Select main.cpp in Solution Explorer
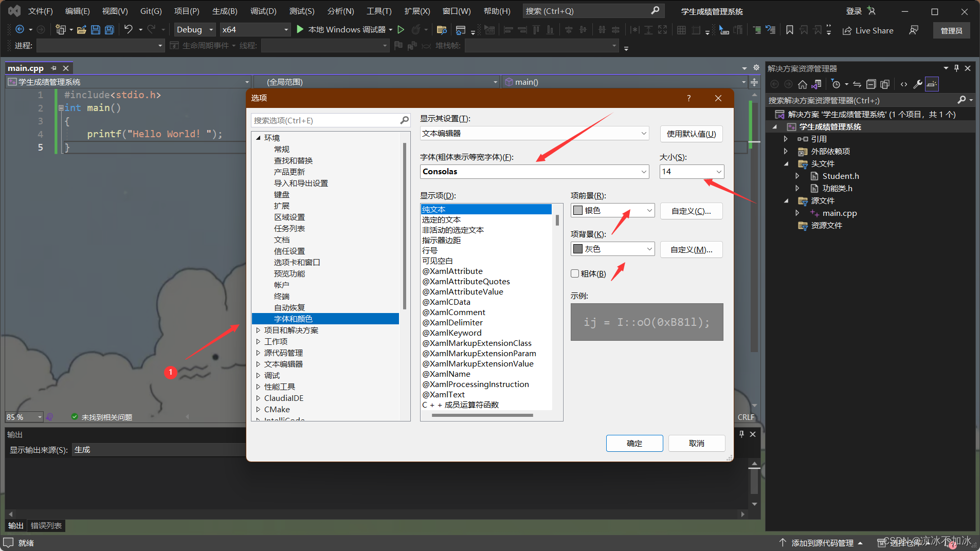Screen dimensions: 980x551 tap(840, 213)
